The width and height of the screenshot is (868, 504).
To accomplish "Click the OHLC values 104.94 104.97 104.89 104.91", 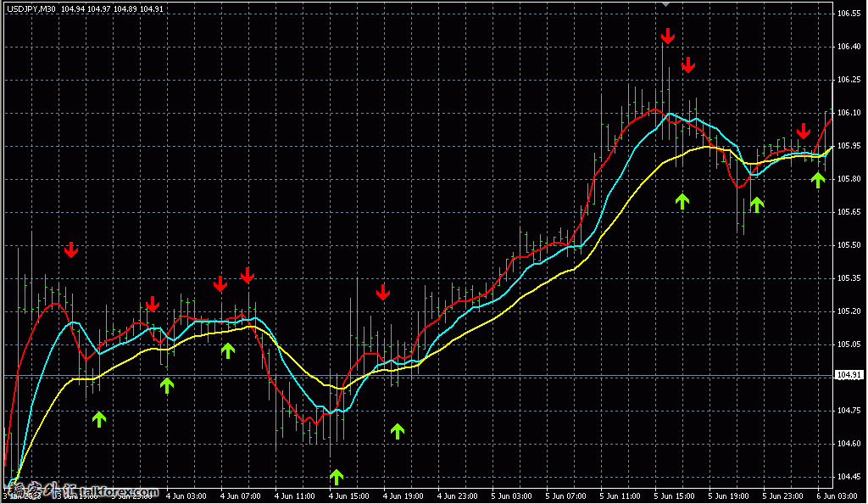I will [x=112, y=8].
